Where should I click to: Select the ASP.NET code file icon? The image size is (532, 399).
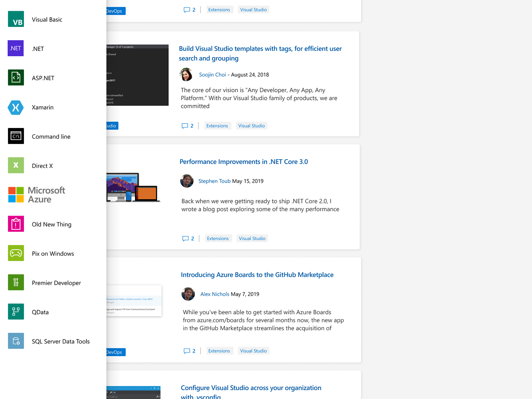[16, 78]
